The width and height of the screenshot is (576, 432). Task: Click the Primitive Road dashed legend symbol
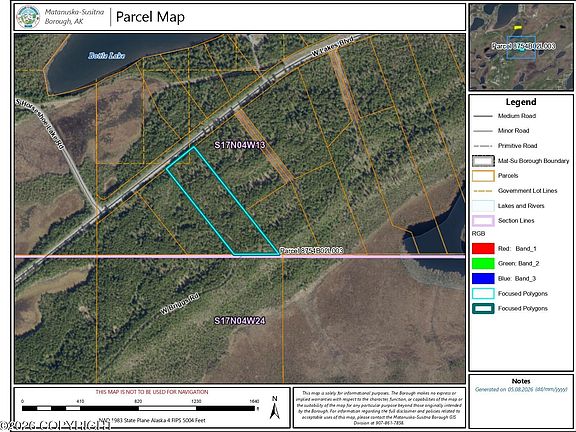[x=483, y=146]
